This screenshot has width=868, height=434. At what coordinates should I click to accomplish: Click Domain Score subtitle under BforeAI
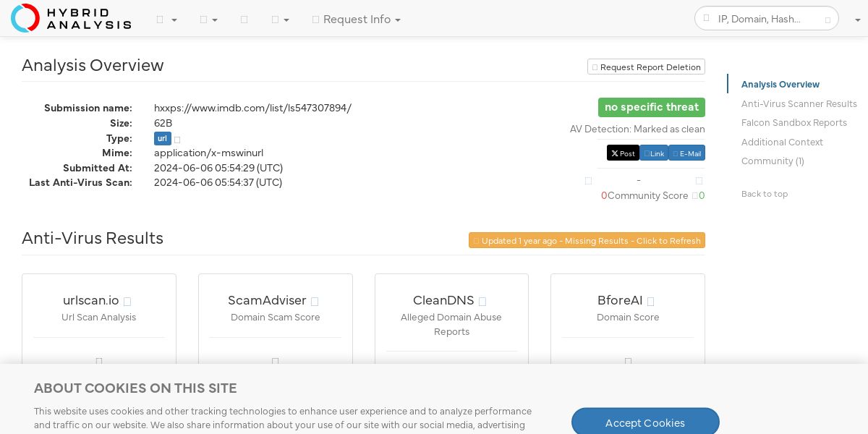pos(628,317)
